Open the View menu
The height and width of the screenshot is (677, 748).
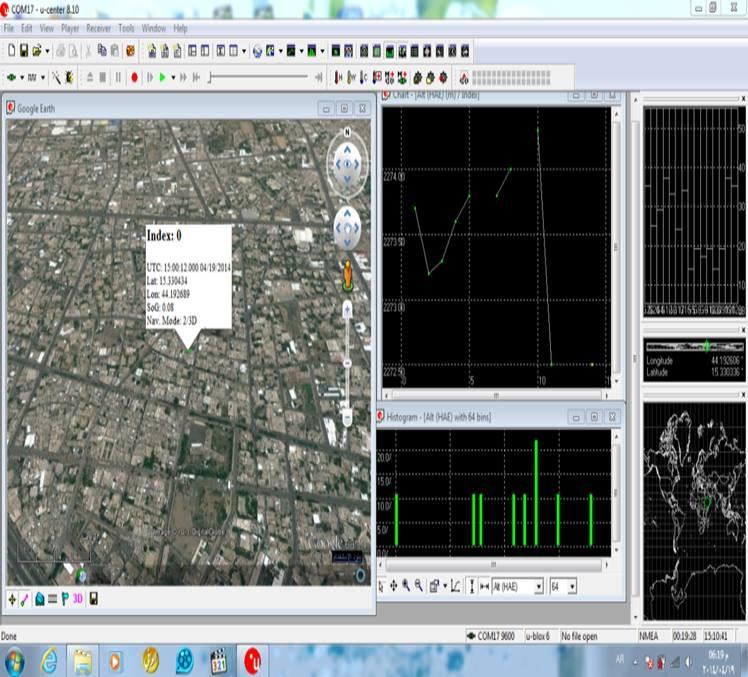click(47, 28)
